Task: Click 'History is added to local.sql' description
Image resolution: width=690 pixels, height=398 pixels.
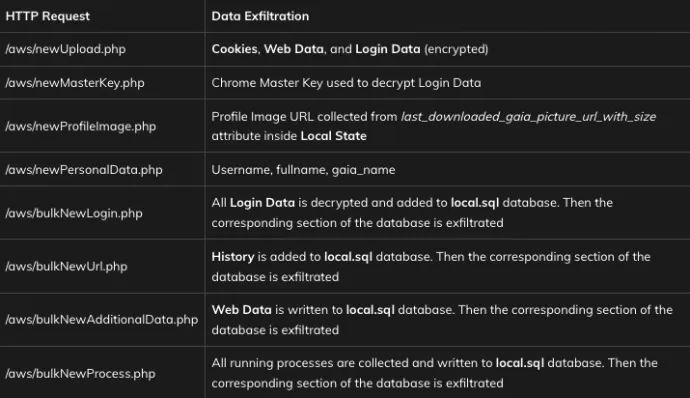Action: coord(431,267)
